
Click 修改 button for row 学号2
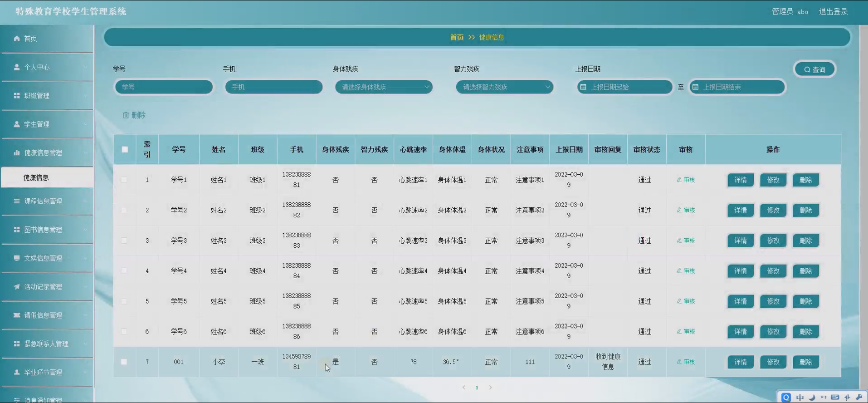coord(773,211)
